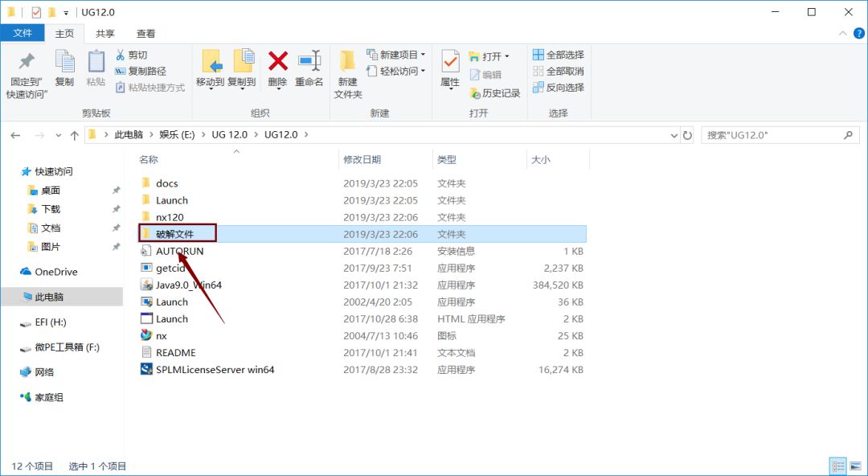Image resolution: width=868 pixels, height=476 pixels.
Task: Open the recent locations dropdown arrow
Action: (x=59, y=135)
